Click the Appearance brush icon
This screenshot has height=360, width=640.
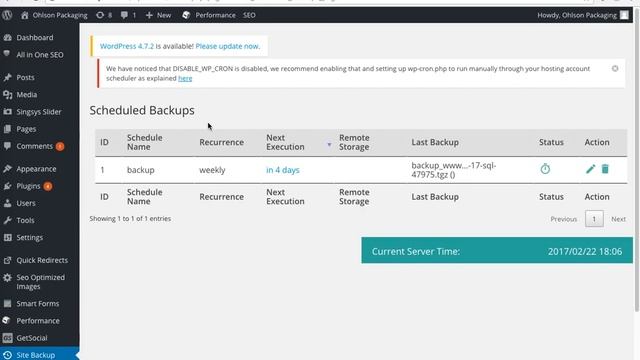coord(7,169)
